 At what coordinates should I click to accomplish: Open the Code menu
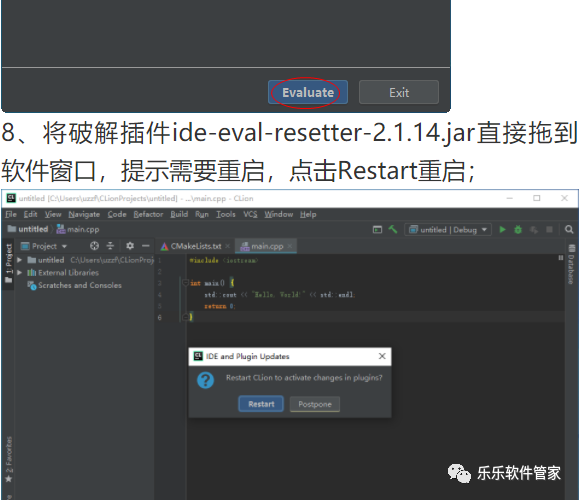pos(117,214)
